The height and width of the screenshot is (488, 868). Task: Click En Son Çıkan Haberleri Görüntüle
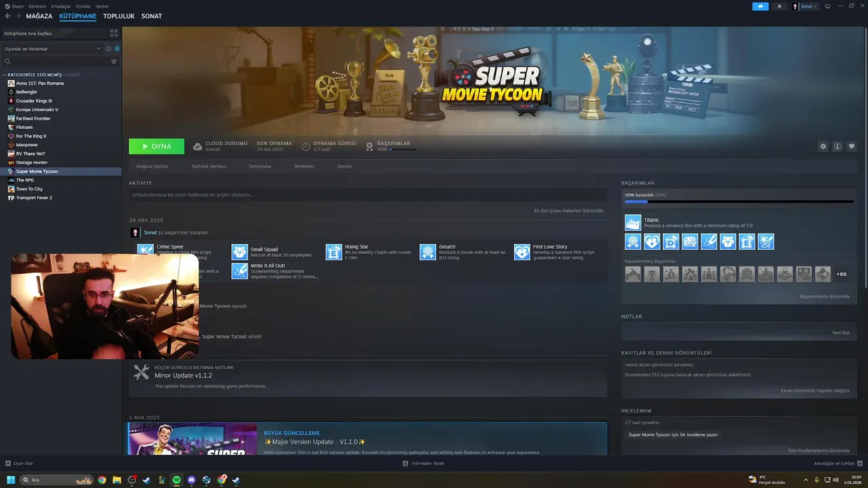tap(568, 211)
